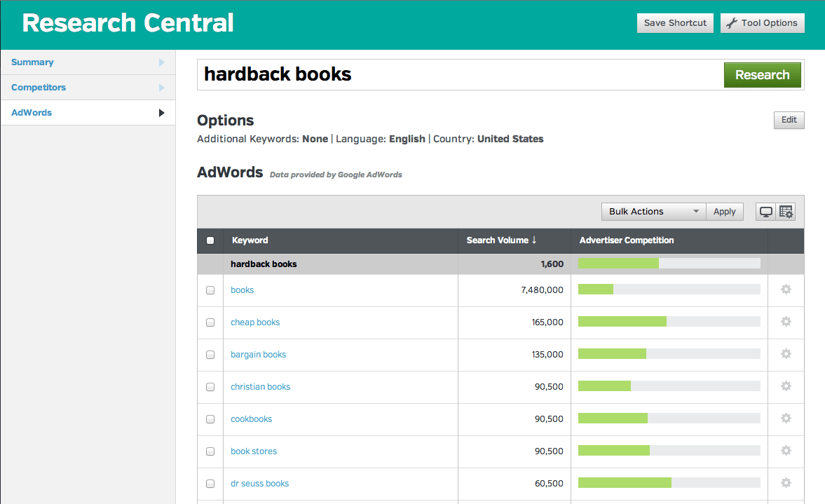The width and height of the screenshot is (825, 504).
Task: Open the book stores keyword link
Action: point(254,451)
